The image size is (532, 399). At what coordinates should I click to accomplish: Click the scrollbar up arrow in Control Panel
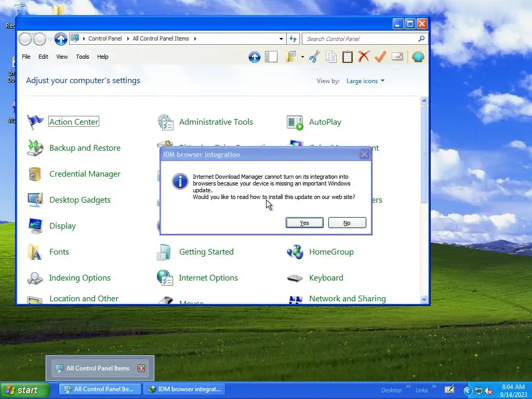tap(424, 100)
